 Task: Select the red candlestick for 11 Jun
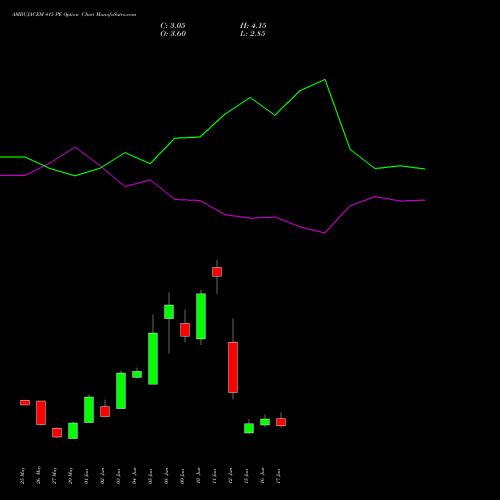[x=217, y=272]
